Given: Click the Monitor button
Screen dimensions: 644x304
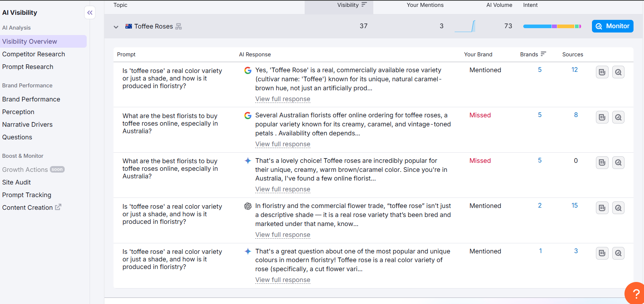Looking at the screenshot, I should [x=613, y=26].
